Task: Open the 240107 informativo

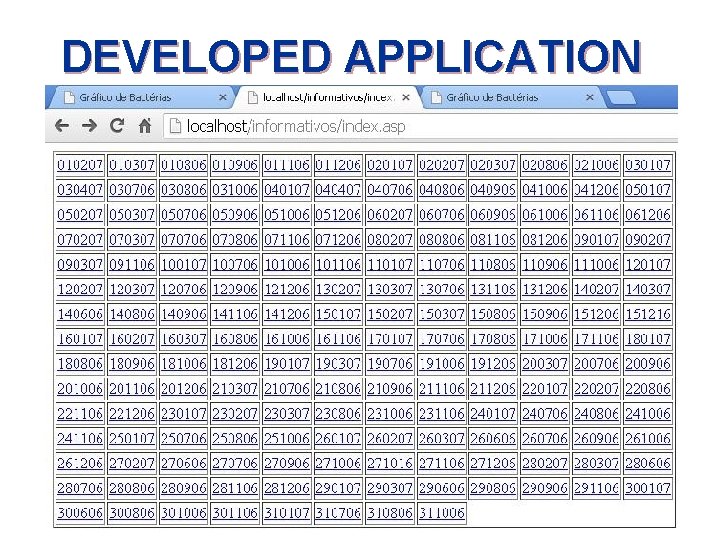Action: [x=493, y=413]
